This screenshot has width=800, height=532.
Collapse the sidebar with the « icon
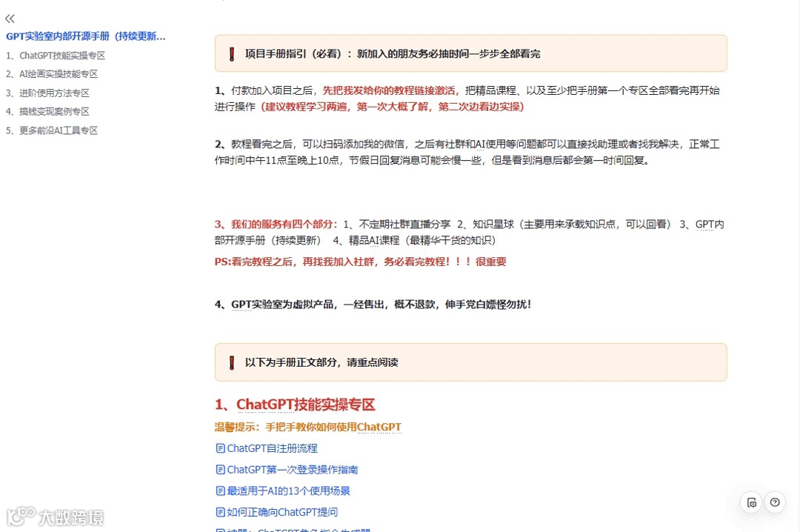tap(10, 18)
